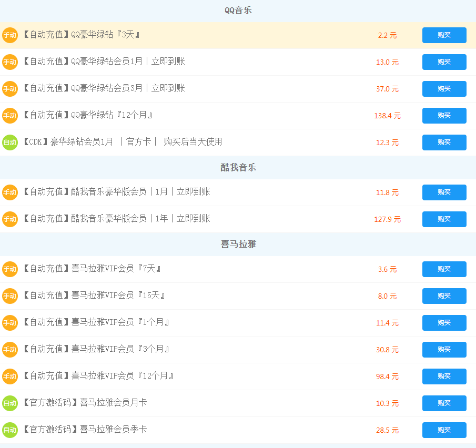Click the "QQ音乐" section heading

238,11
